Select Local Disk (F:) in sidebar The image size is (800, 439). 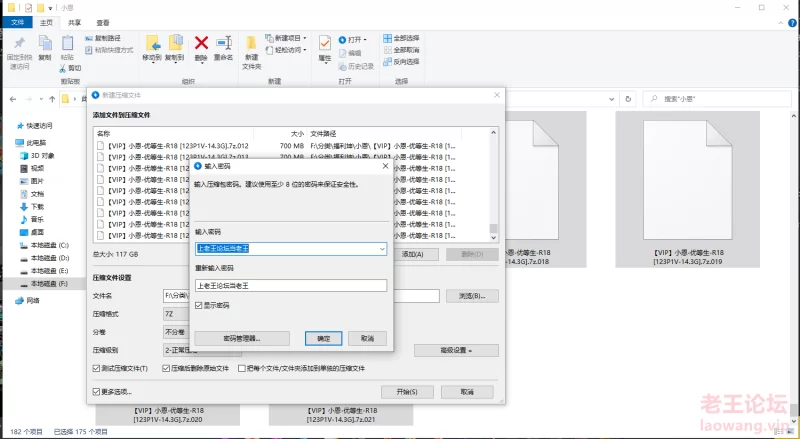44,284
